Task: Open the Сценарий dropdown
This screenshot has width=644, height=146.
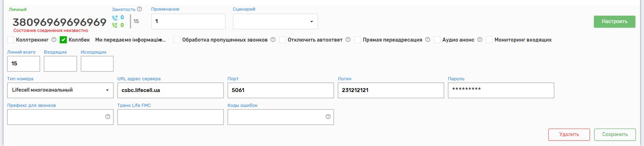Action: point(275,22)
